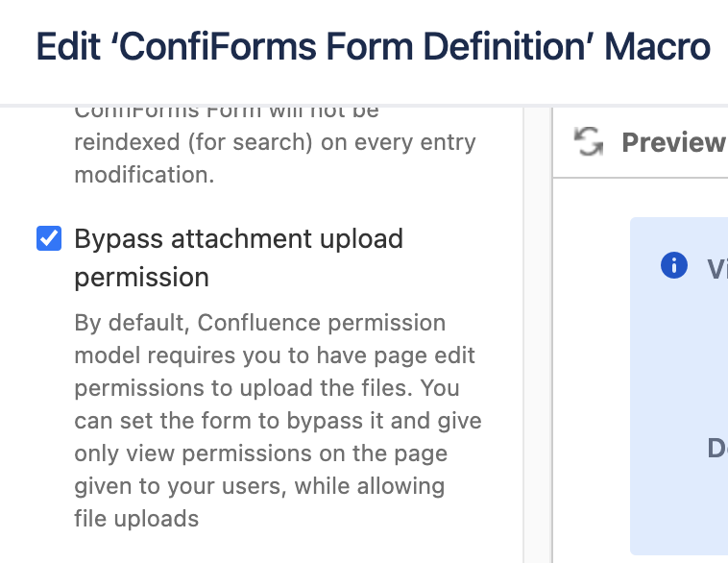Click the 'By default, Confluence permission' description
The image size is (728, 563).
click(x=260, y=323)
